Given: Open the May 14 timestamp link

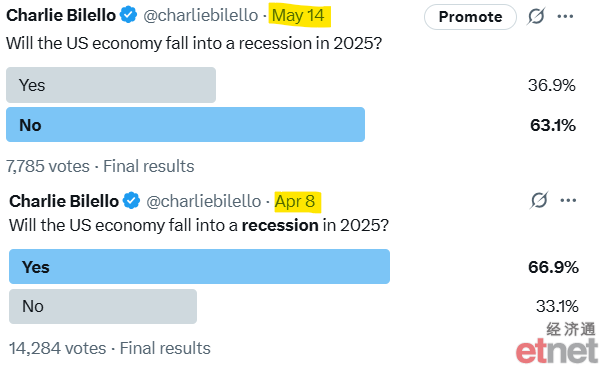Looking at the screenshot, I should [x=298, y=16].
